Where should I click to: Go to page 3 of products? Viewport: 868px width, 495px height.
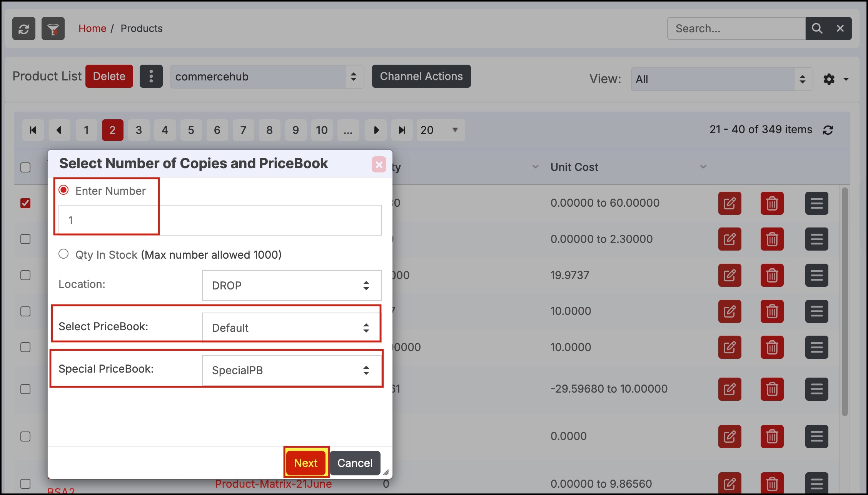139,130
